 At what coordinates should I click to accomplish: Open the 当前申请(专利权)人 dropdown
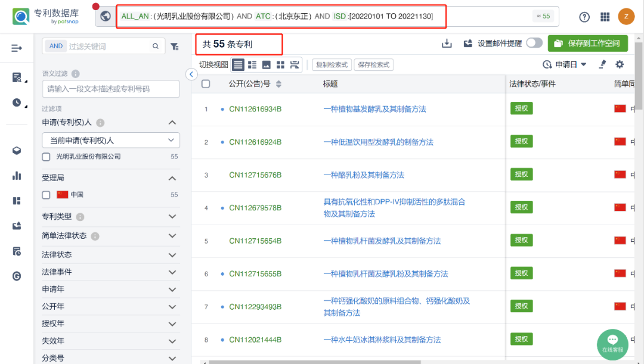coord(111,141)
